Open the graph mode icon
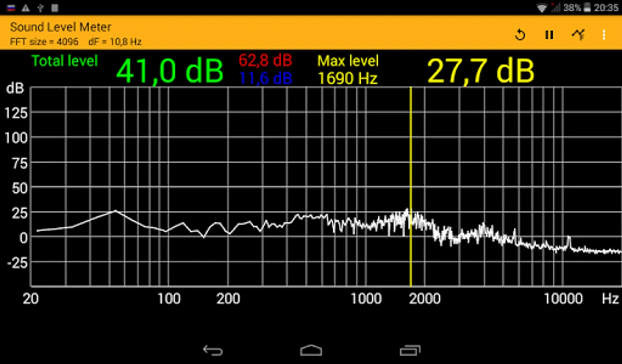 click(x=579, y=35)
